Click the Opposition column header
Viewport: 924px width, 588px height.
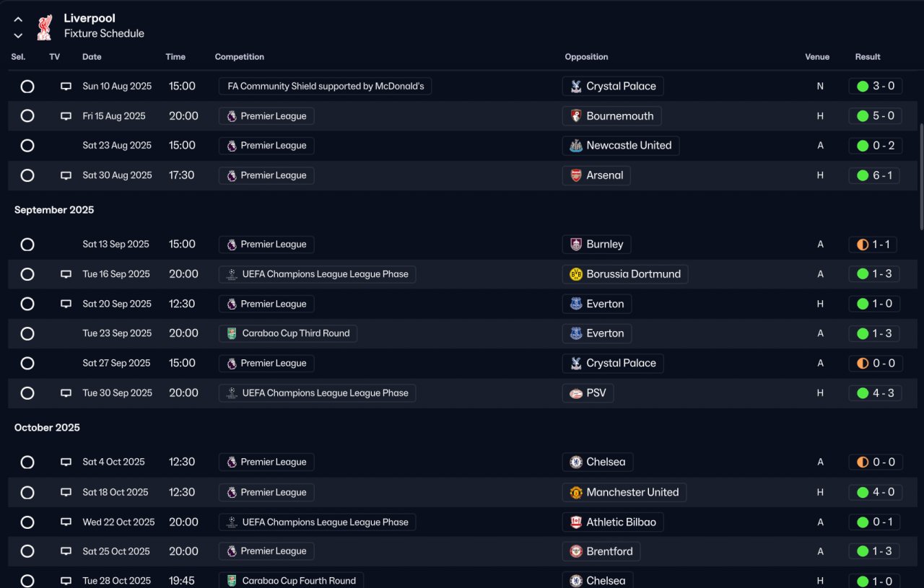tap(586, 57)
